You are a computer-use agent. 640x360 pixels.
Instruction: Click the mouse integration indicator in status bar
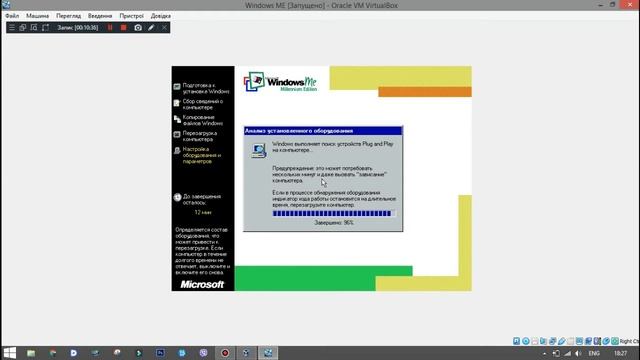point(606,341)
